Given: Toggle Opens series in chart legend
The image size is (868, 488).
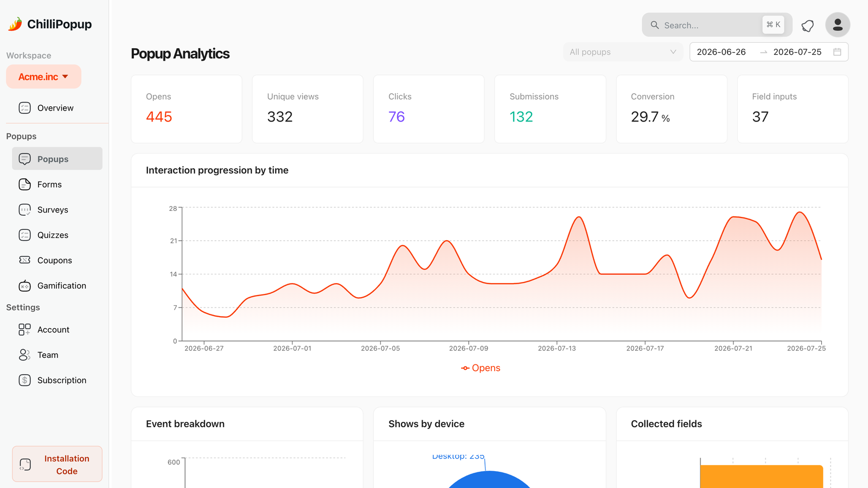Looking at the screenshot, I should [x=481, y=368].
